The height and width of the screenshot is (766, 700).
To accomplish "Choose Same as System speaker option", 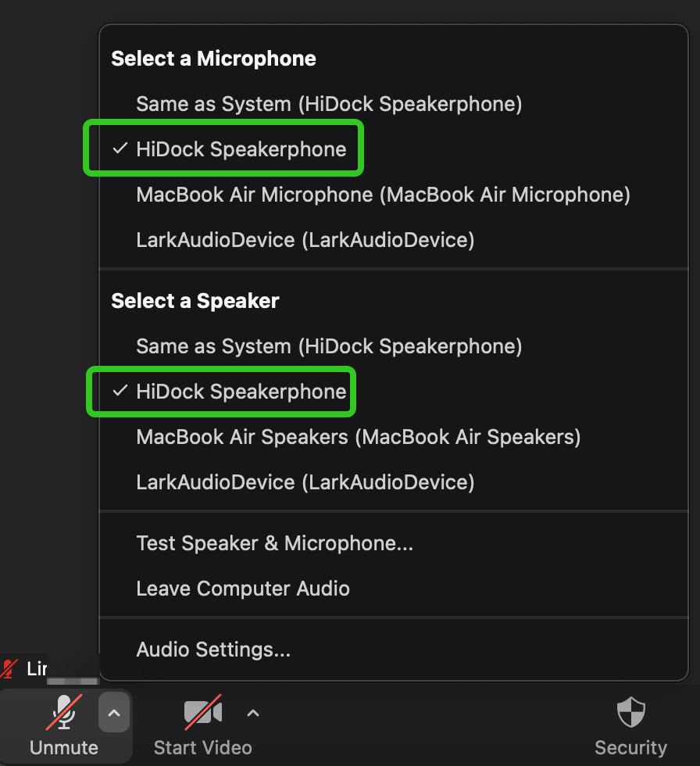I will tap(329, 346).
